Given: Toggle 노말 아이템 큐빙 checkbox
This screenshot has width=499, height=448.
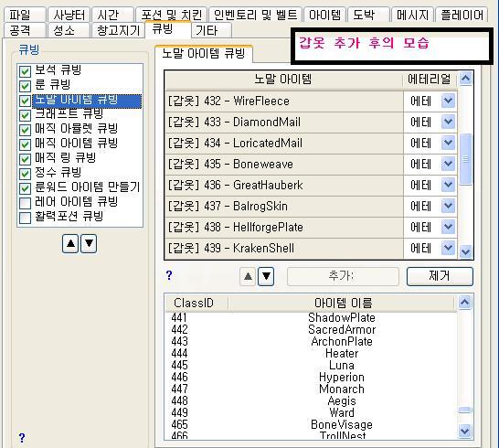Looking at the screenshot, I should coord(25,101).
